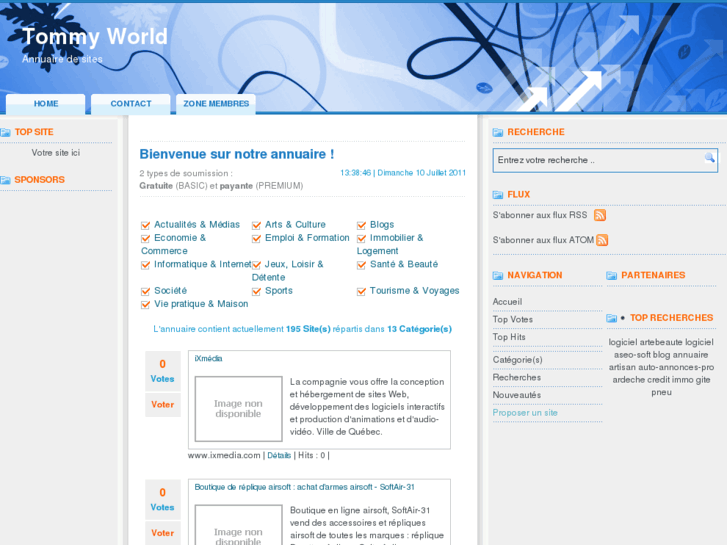
Task: Open Top Votes navigation item
Action: [x=513, y=320]
